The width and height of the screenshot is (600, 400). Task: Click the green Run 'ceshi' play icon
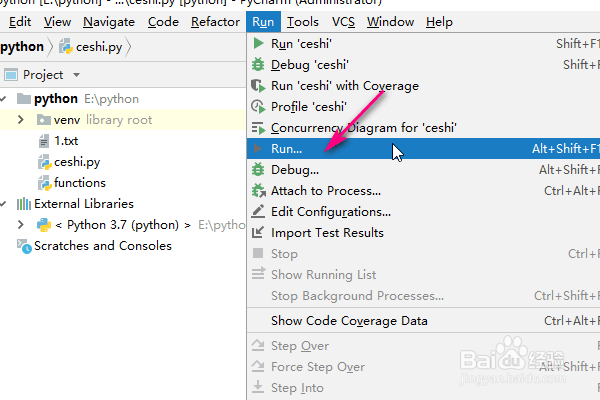pyautogui.click(x=259, y=44)
